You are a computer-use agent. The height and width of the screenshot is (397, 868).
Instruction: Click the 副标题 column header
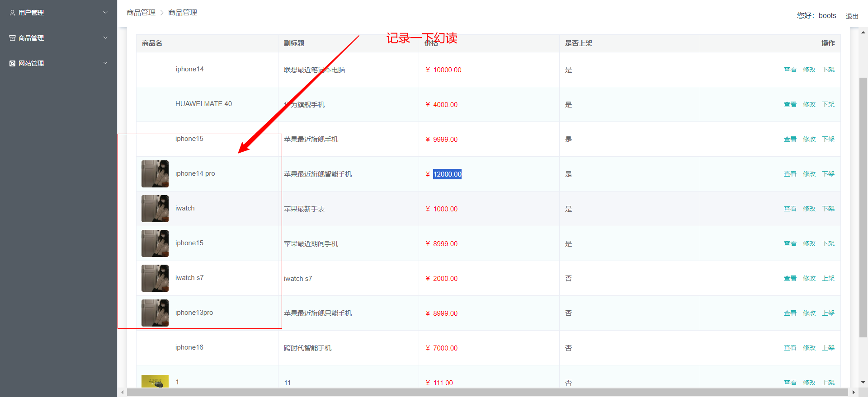(294, 43)
